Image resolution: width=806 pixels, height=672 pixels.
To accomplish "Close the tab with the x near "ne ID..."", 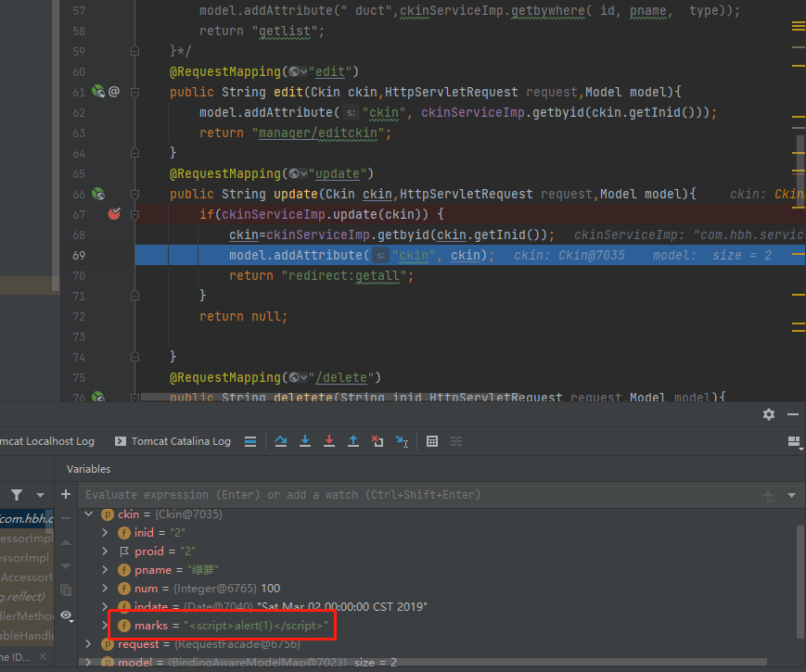I will (x=43, y=656).
